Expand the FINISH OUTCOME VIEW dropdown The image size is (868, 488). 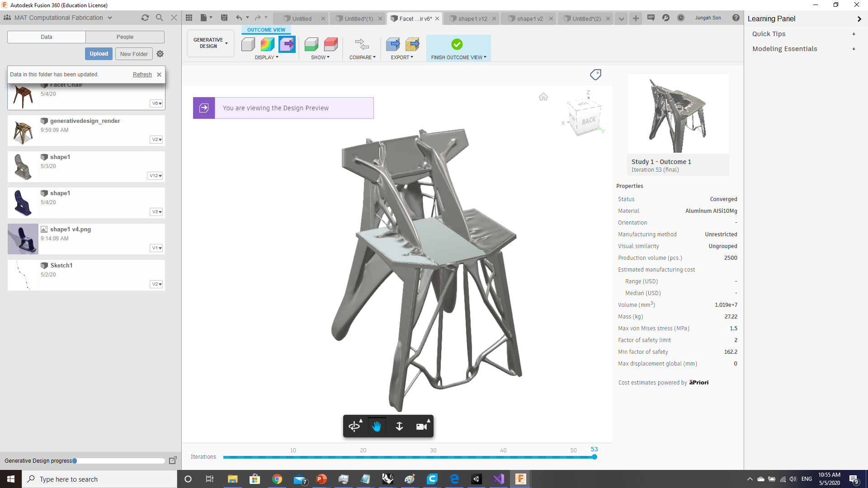458,57
